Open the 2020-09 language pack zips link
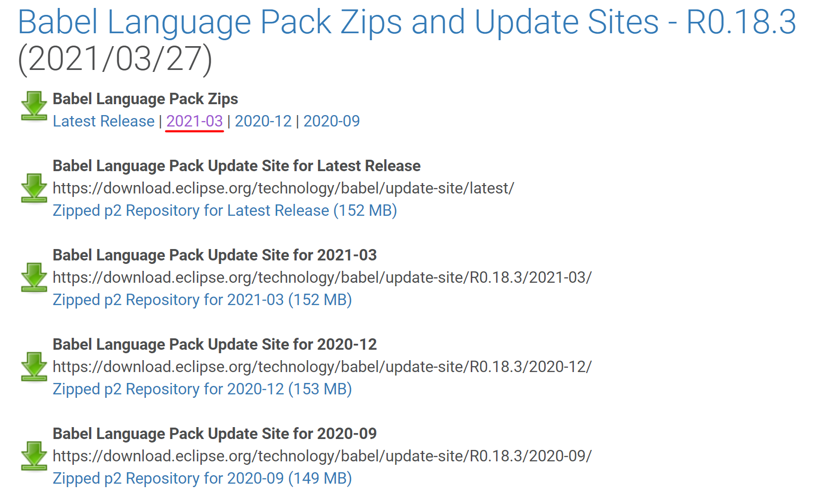Viewport: 820px width, 504px height. (x=331, y=121)
